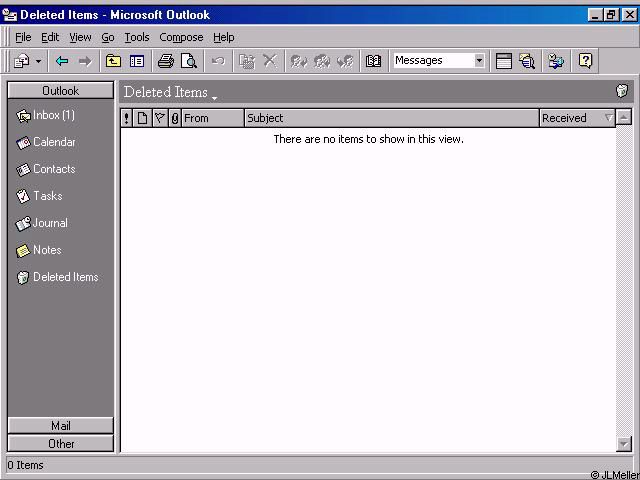Click the Print toolbar icon
The image size is (640, 480).
pos(166,61)
